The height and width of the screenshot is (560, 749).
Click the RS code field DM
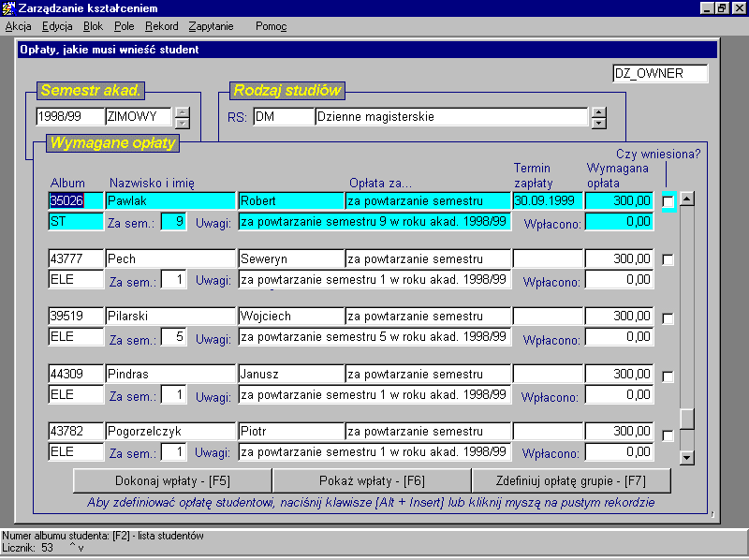[284, 116]
